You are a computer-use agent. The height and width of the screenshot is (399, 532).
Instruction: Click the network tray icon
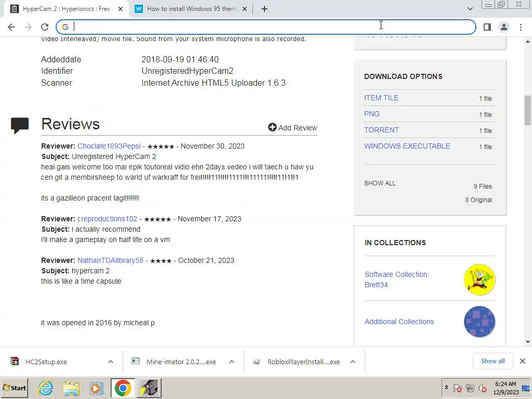tap(470, 388)
